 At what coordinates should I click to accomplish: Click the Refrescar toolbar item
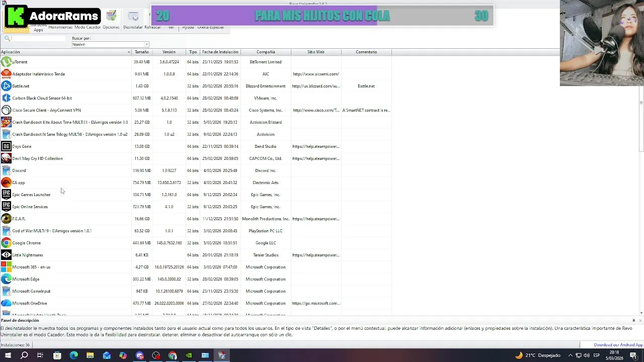(x=152, y=27)
